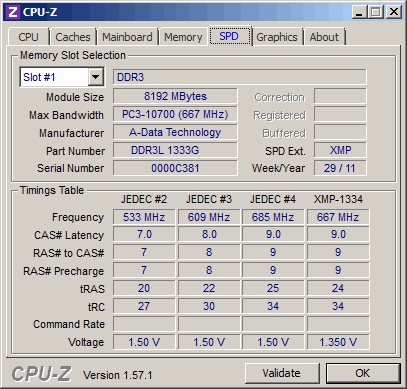Click the 1.350 V XMP voltage cell
The width and height of the screenshot is (407, 389).
(x=338, y=342)
